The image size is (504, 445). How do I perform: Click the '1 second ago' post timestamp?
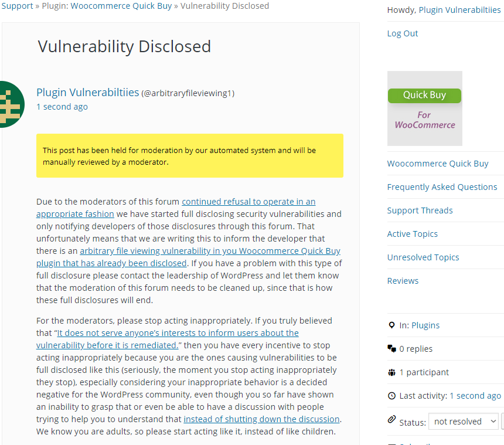click(62, 107)
